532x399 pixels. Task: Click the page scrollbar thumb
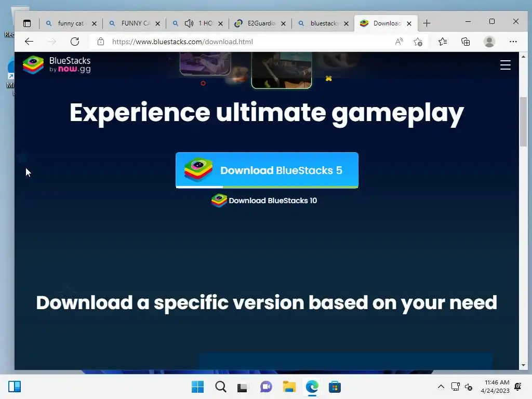pyautogui.click(x=523, y=122)
